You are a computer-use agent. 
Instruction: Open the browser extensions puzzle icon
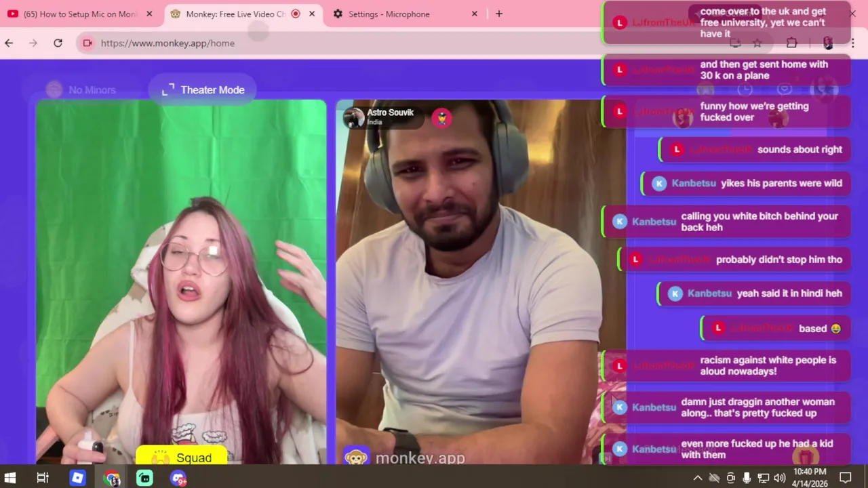(x=791, y=43)
